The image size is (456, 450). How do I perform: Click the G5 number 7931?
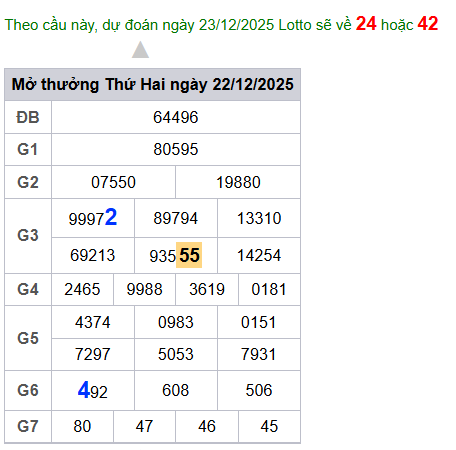[258, 354]
